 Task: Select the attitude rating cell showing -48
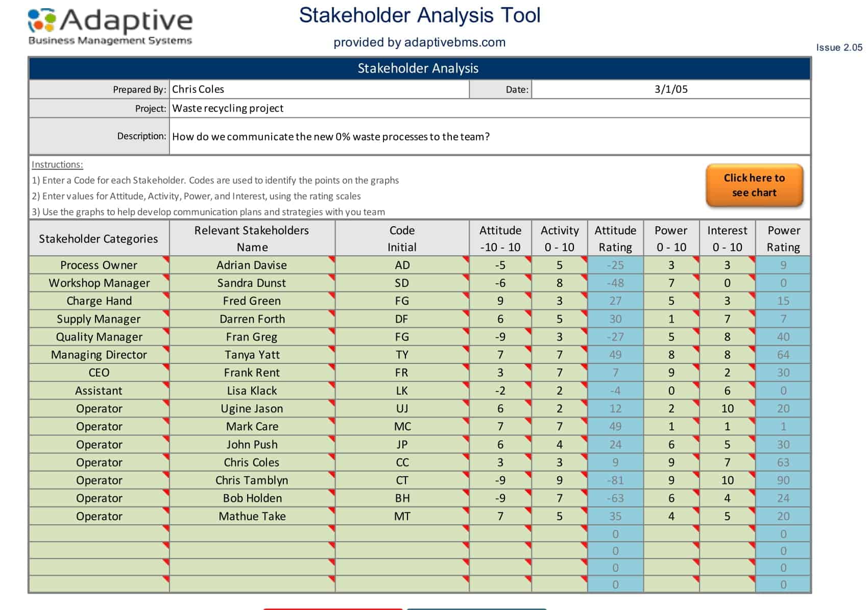tap(615, 283)
